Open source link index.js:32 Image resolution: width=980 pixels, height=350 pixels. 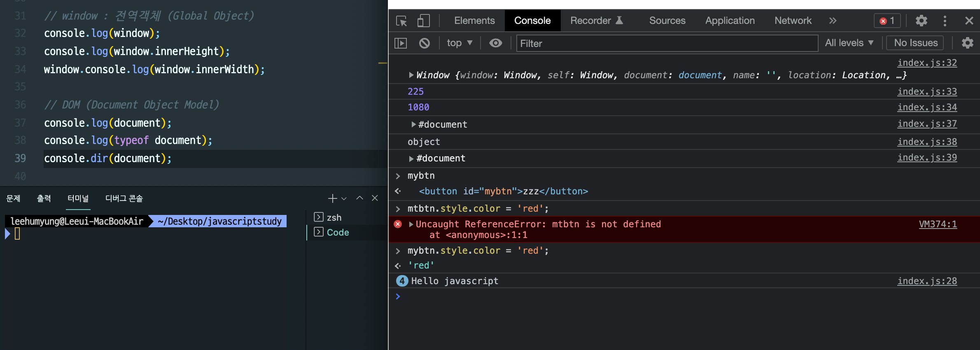click(927, 63)
